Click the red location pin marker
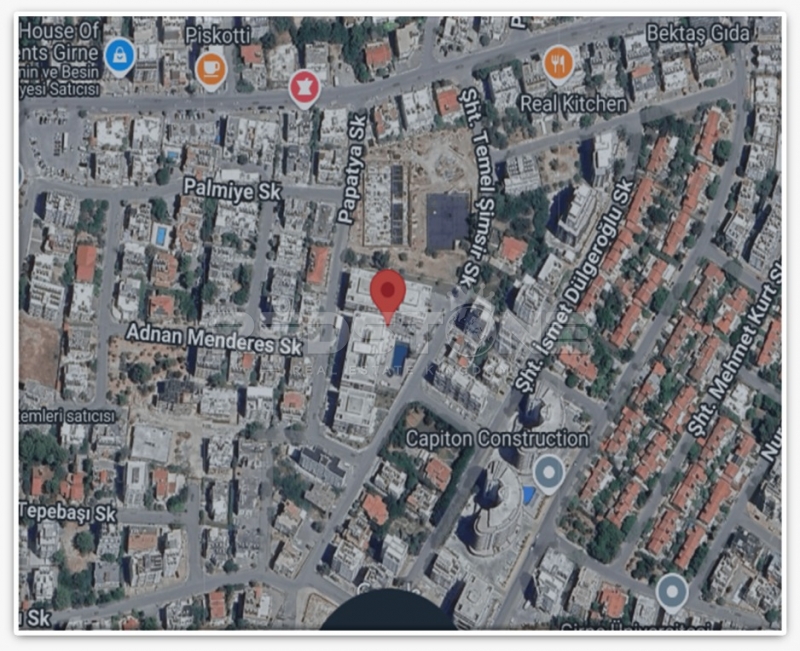The height and width of the screenshot is (651, 800). tap(388, 291)
